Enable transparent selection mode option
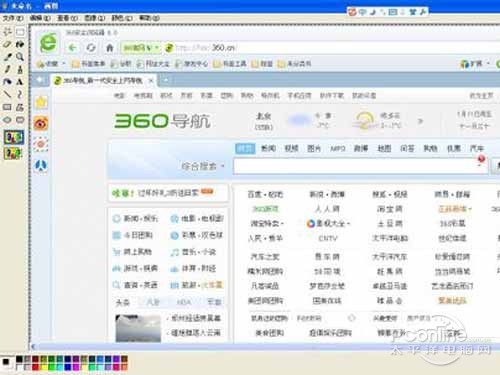500x375 pixels. pyautogui.click(x=13, y=153)
